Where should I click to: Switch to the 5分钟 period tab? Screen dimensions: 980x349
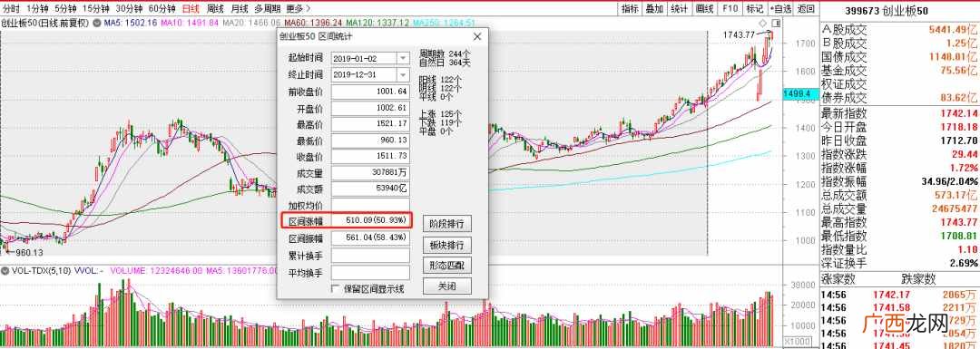point(65,9)
